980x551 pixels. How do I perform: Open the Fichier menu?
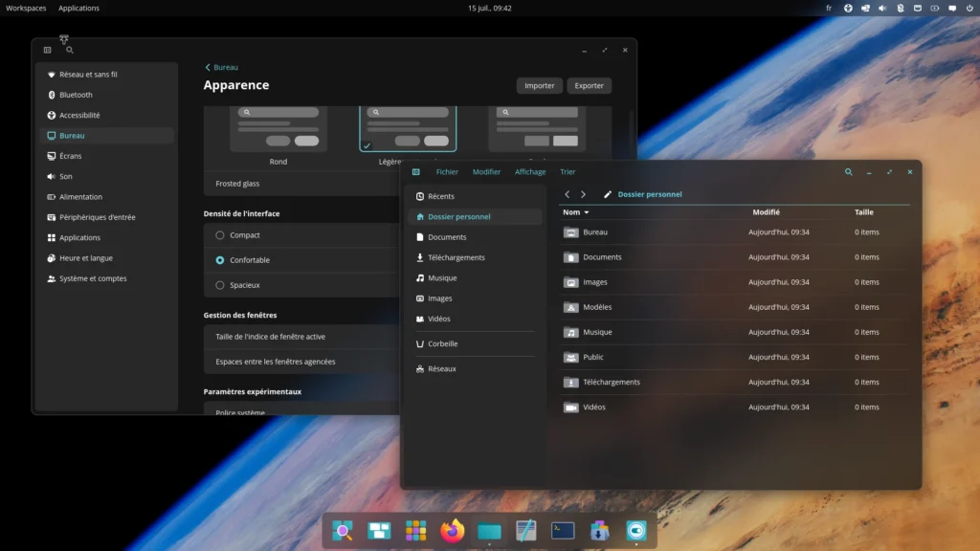click(447, 172)
